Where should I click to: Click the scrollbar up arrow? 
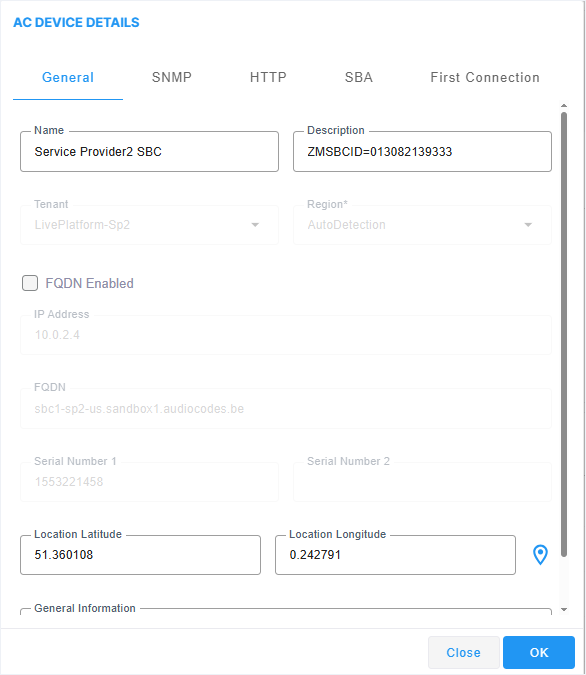pos(564,105)
